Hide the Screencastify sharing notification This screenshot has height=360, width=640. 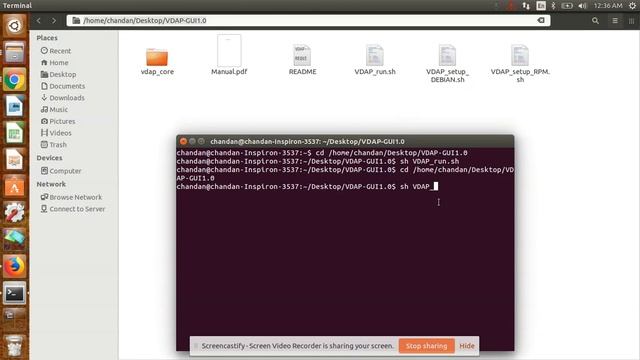click(x=467, y=346)
